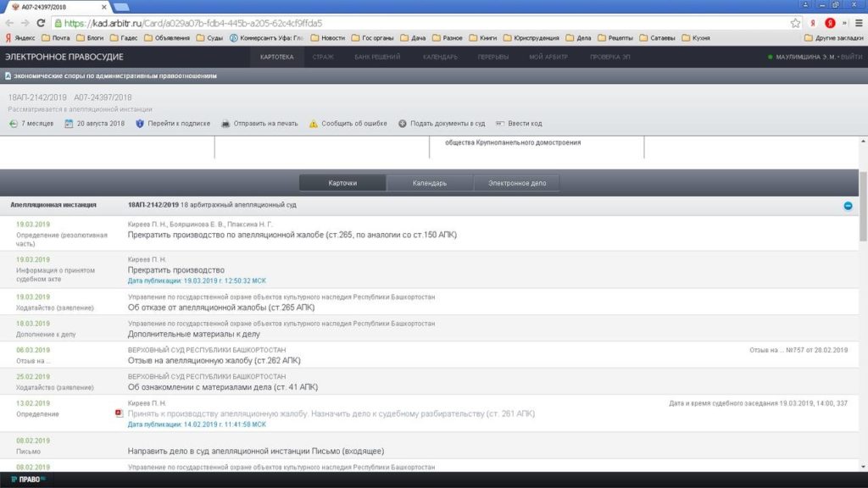Open the Другие закладки bookmarks folder
Image resolution: width=868 pixels, height=488 pixels.
pyautogui.click(x=833, y=38)
